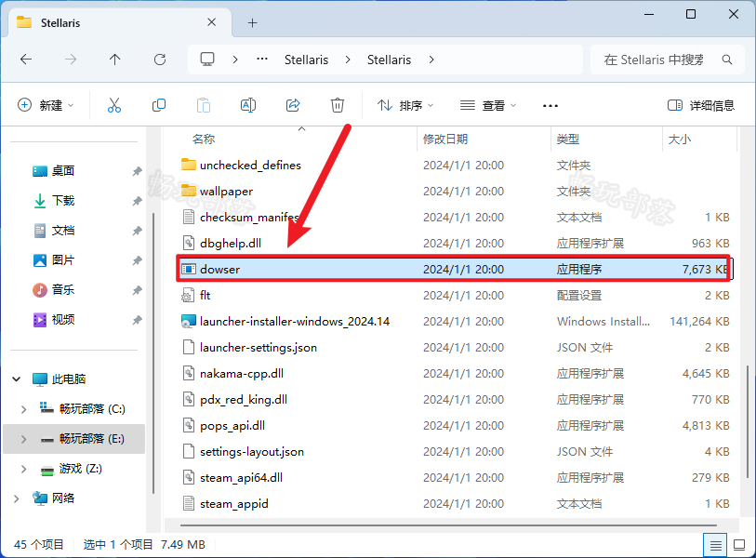Click the Cut scissors icon
This screenshot has width=756, height=558.
(x=114, y=105)
